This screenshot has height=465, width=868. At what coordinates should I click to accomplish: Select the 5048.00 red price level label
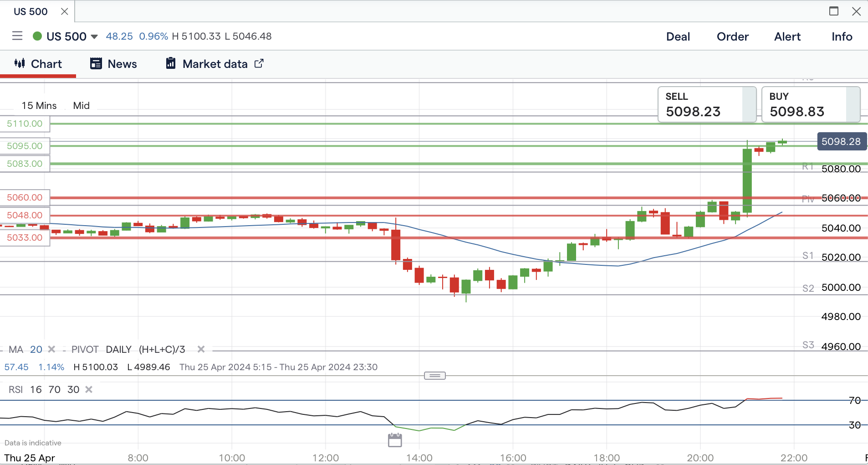point(25,215)
